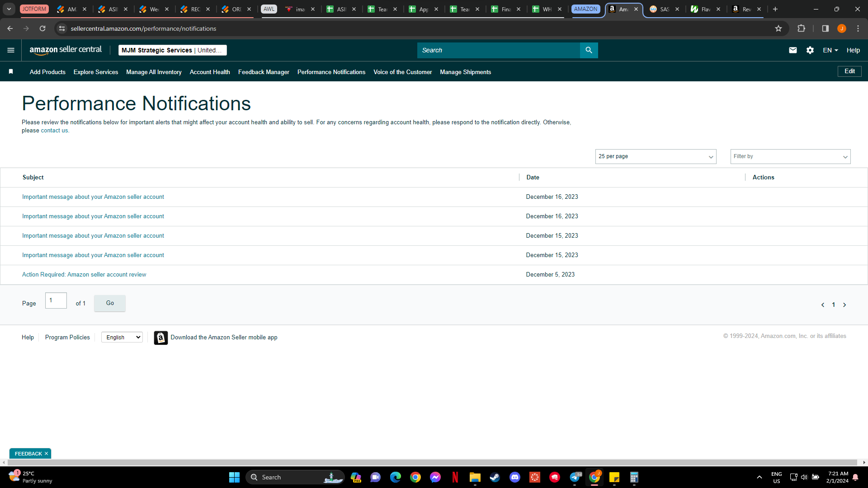Click the Amazon Seller Central logo
The image size is (868, 488).
tap(66, 50)
